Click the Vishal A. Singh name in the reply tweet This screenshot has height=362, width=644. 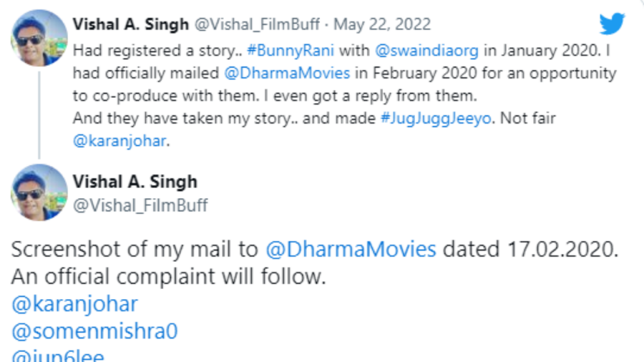pos(135,182)
